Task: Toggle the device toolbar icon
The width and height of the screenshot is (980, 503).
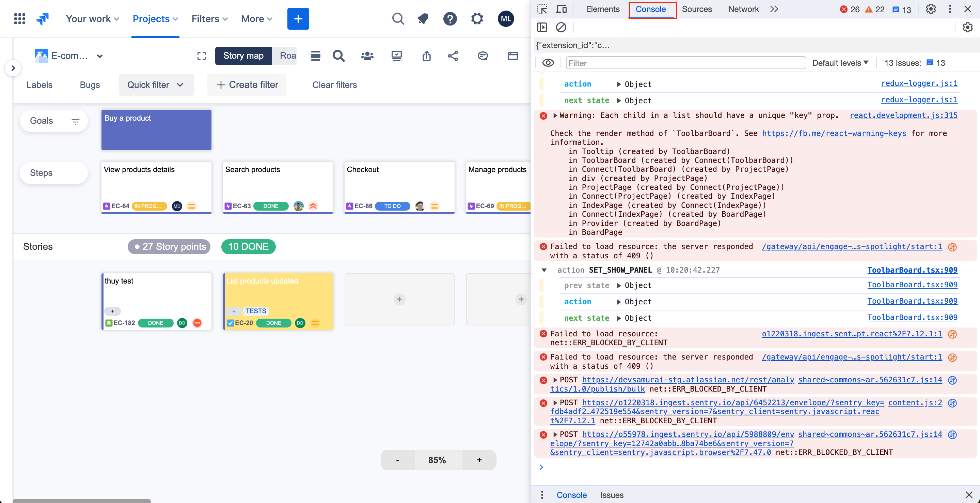Action: tap(561, 9)
